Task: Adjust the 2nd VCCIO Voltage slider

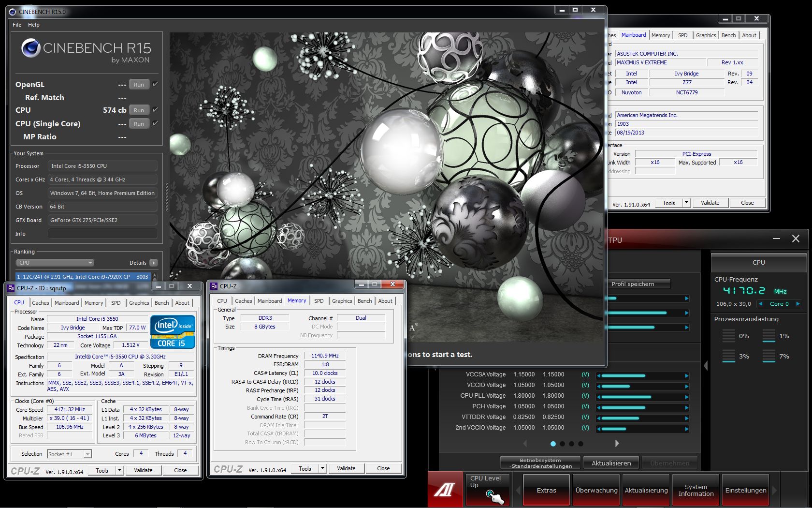Action: point(642,429)
